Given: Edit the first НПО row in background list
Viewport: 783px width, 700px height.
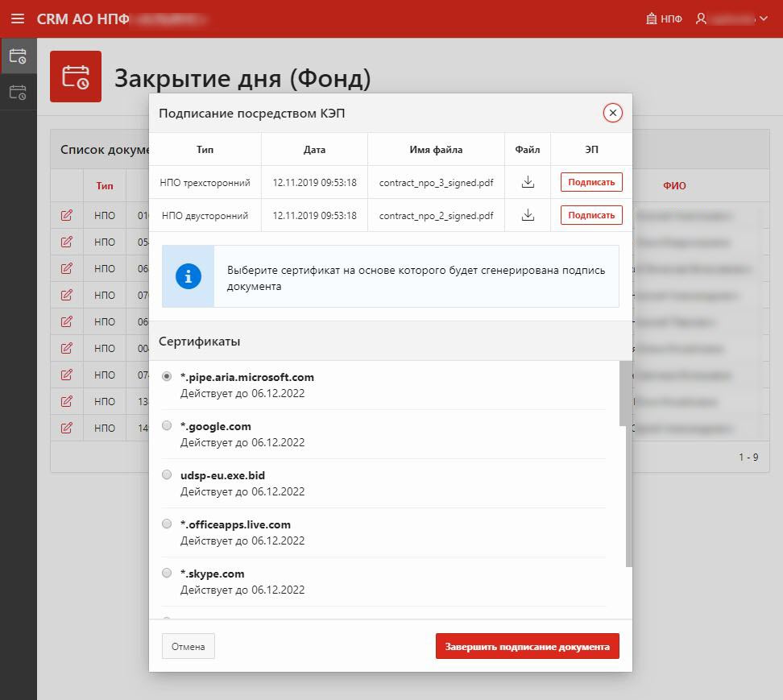Looking at the screenshot, I should (66, 215).
